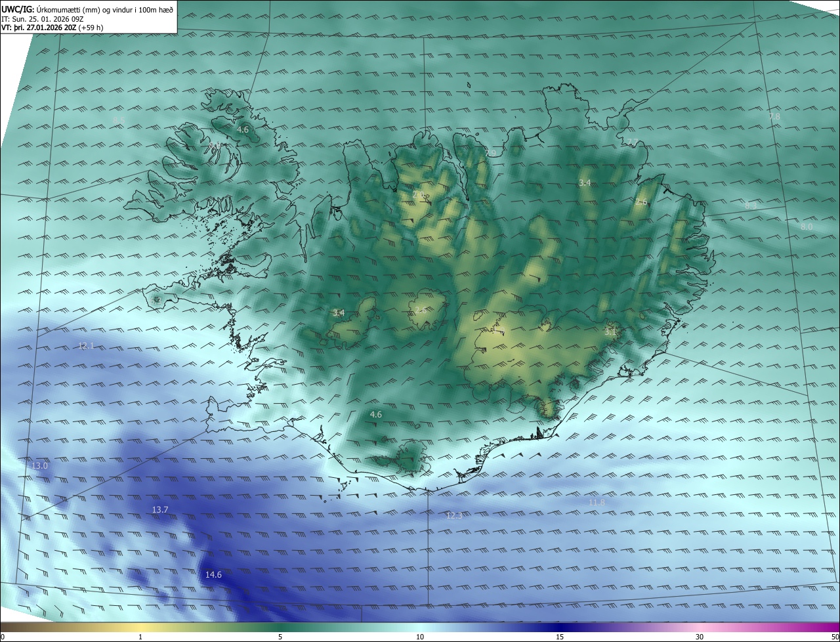Click the '12.3' value south of Iceland

(454, 515)
